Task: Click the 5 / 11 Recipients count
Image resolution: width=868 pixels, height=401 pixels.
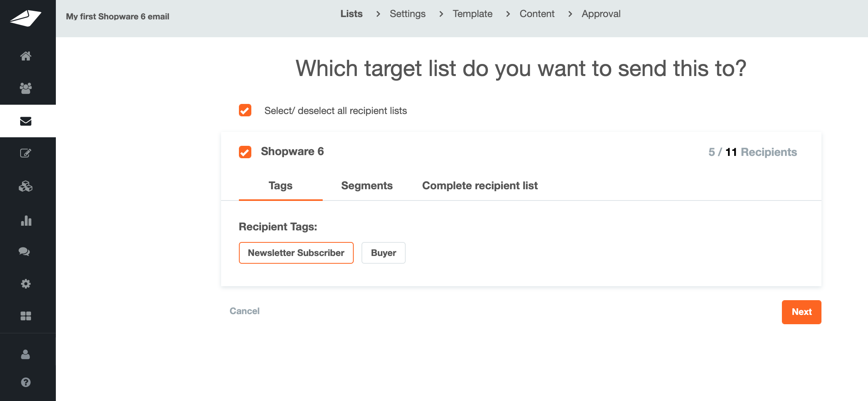Action: (752, 152)
